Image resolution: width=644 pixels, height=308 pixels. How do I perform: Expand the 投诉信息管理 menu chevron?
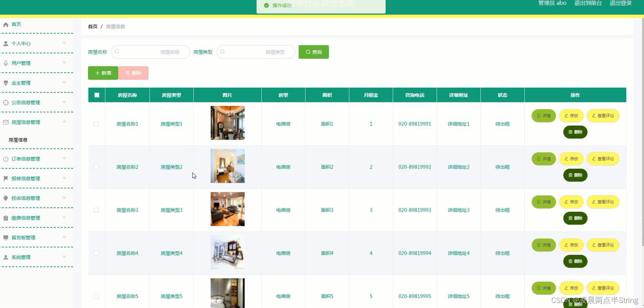point(64,197)
